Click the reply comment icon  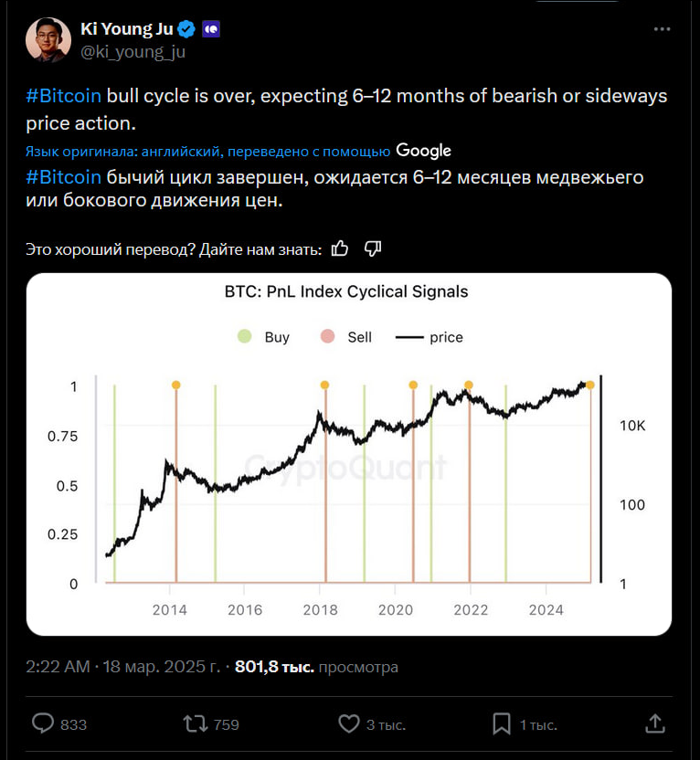point(44,723)
